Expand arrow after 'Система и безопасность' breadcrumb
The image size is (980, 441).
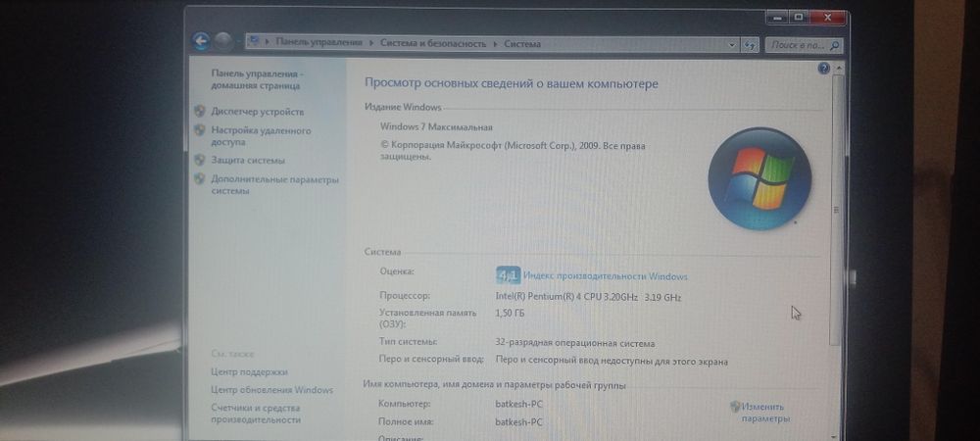coord(495,44)
